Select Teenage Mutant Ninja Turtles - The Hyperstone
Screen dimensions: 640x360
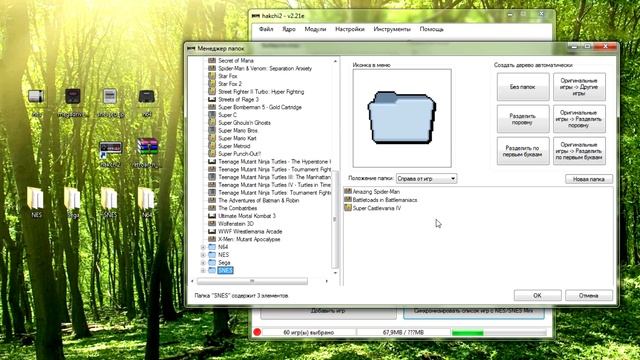(274, 161)
